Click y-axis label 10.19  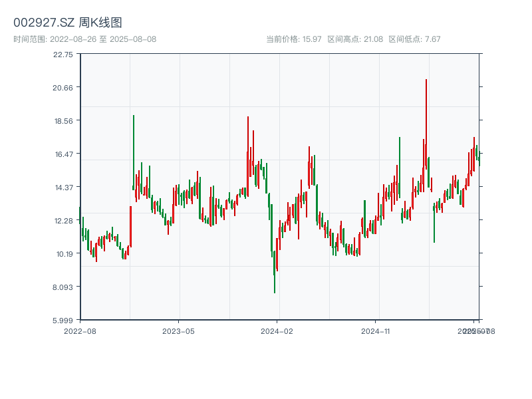click(65, 254)
